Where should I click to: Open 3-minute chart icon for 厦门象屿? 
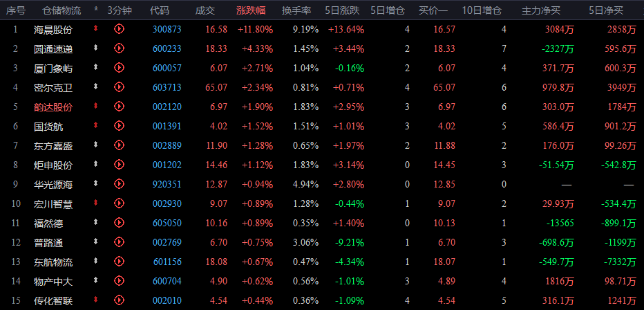119,67
